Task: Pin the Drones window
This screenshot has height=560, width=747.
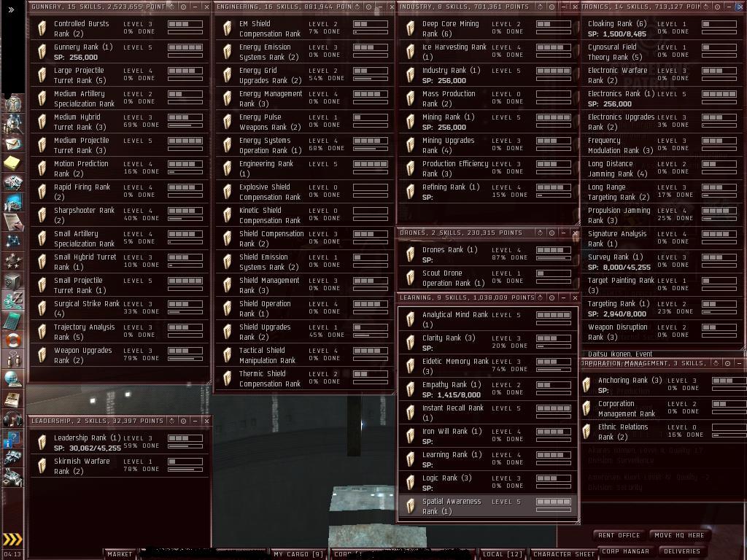Action: point(541,233)
